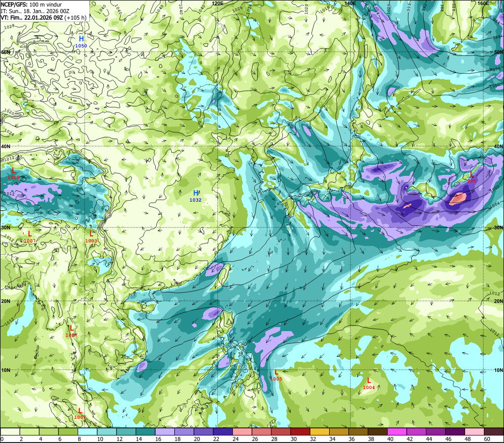Click the dark teal 14–16 legend swatch
Image resolution: width=504 pixels, height=443 pixels.
point(146,431)
